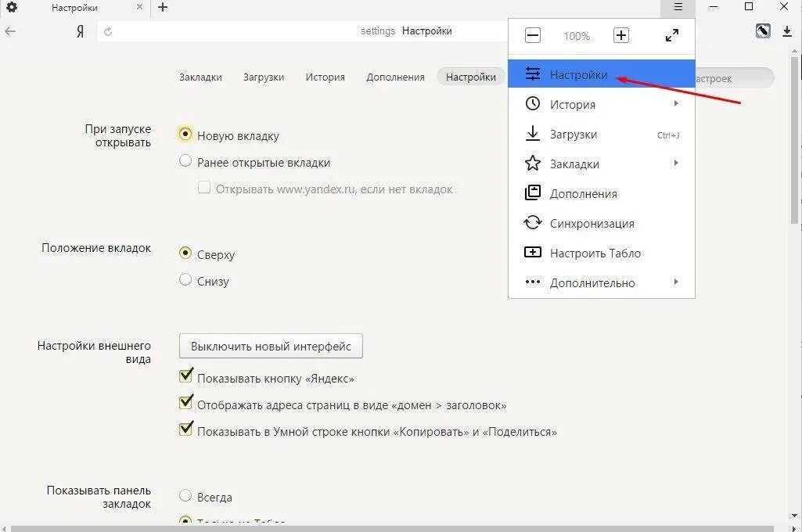Select the Настройки settings tab

pyautogui.click(x=470, y=77)
